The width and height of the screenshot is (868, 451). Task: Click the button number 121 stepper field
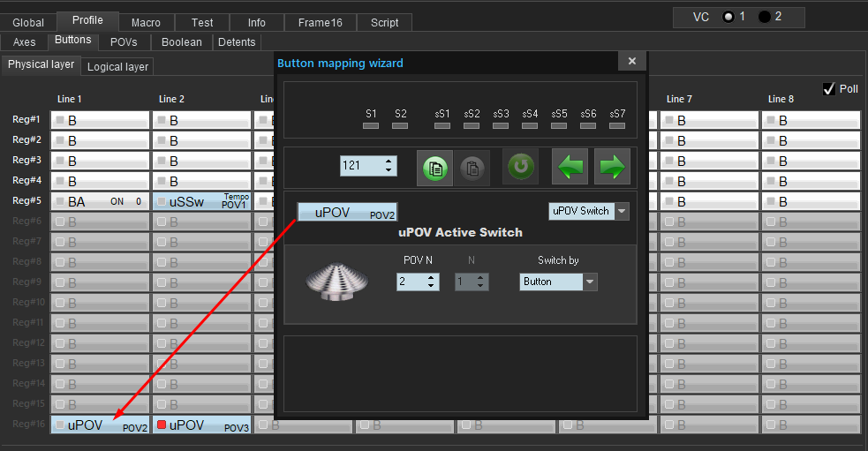pyautogui.click(x=368, y=165)
